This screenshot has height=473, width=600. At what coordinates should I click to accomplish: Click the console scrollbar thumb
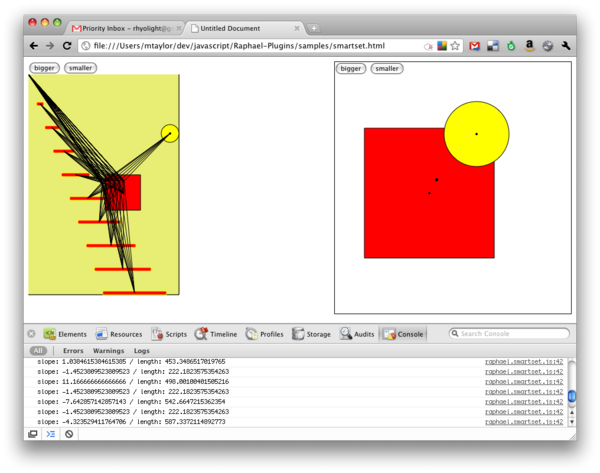coord(572,396)
